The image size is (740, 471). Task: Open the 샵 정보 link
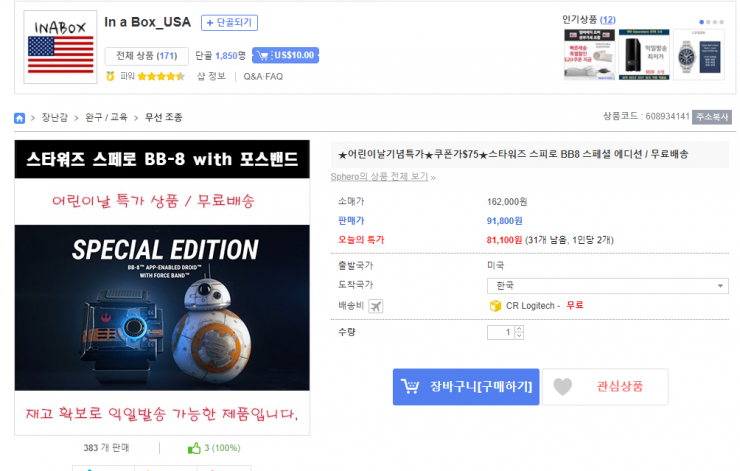(211, 76)
